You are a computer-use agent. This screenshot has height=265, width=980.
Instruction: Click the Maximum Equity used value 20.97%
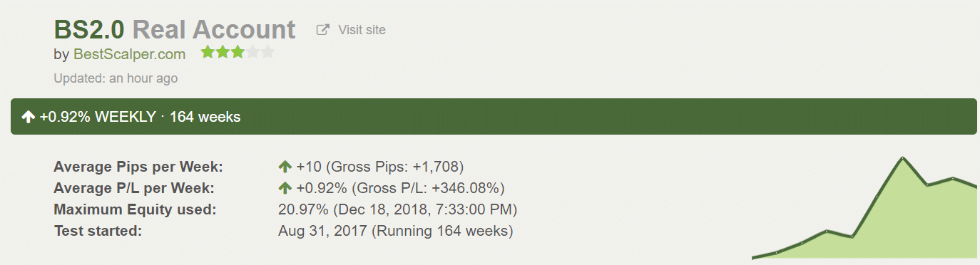click(x=303, y=209)
